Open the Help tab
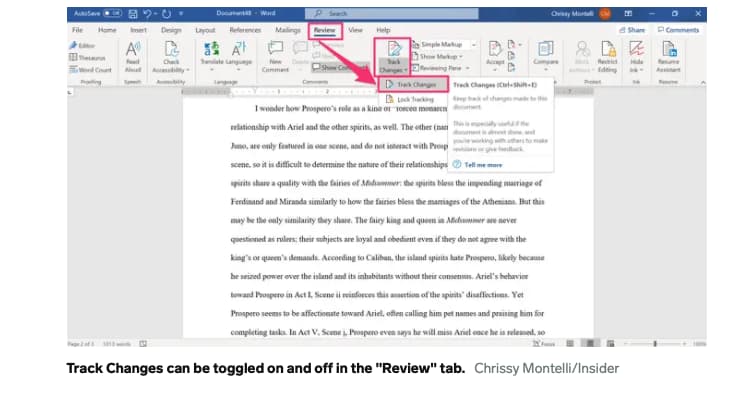Viewport: 745px width, 395px height. 383,29
